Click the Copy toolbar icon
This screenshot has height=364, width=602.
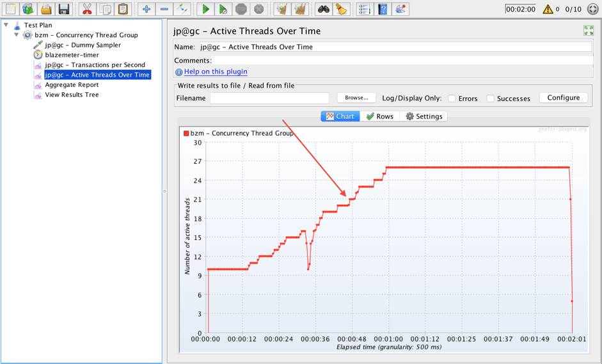(x=105, y=9)
